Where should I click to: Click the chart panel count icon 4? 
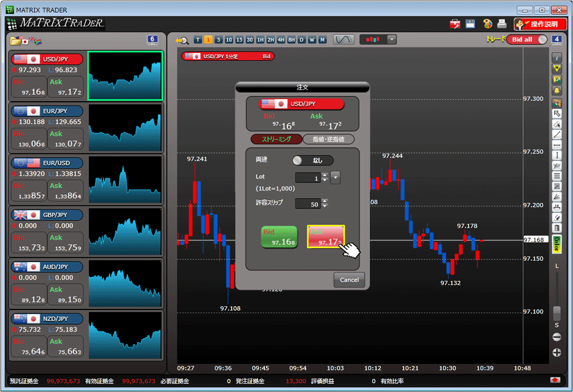[x=556, y=40]
